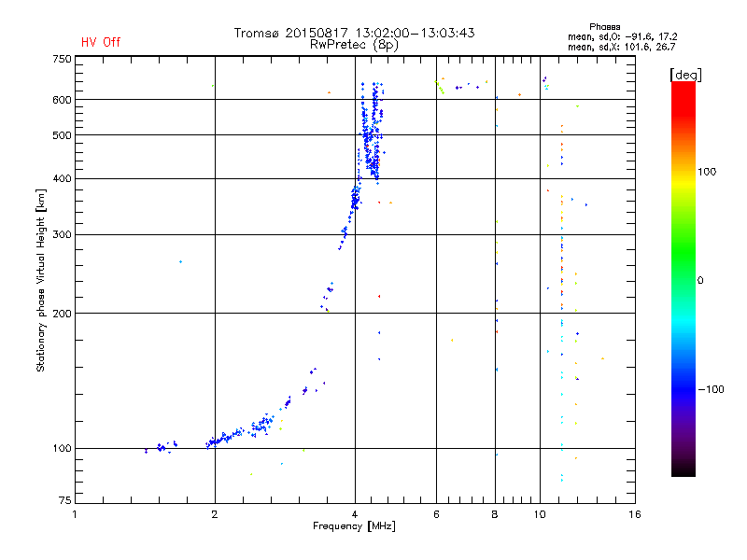Click the x-axis tick label '1'
The height and width of the screenshot is (560, 747).
75,514
